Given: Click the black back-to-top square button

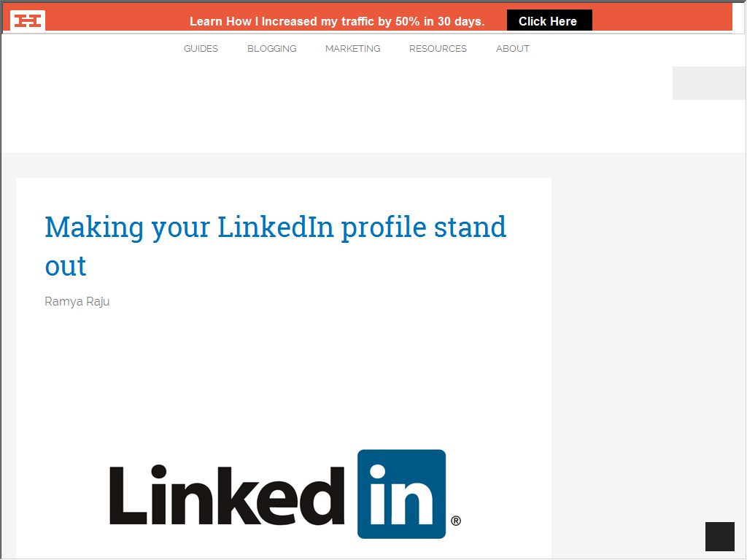Looking at the screenshot, I should pyautogui.click(x=720, y=536).
